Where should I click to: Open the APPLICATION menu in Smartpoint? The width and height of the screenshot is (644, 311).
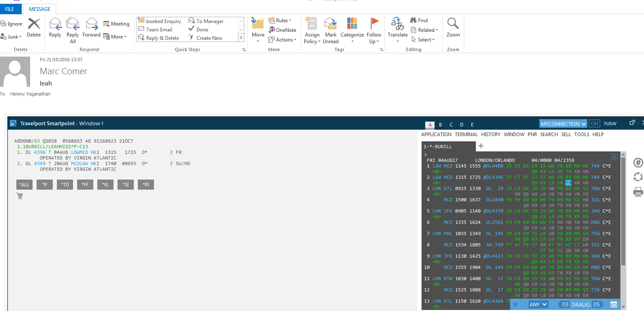pyautogui.click(x=436, y=135)
